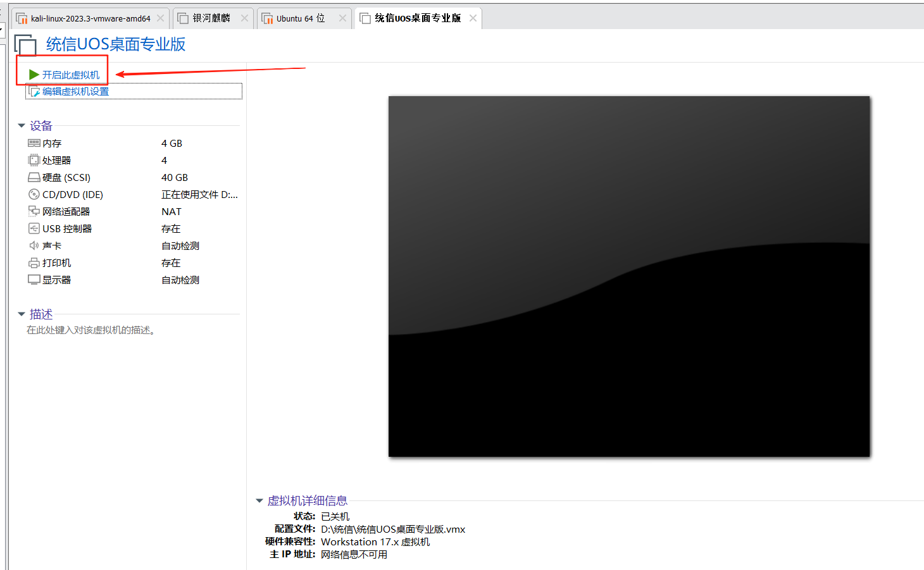Image resolution: width=924 pixels, height=570 pixels.
Task: Click printer's 存在 value
Action: [x=171, y=263]
